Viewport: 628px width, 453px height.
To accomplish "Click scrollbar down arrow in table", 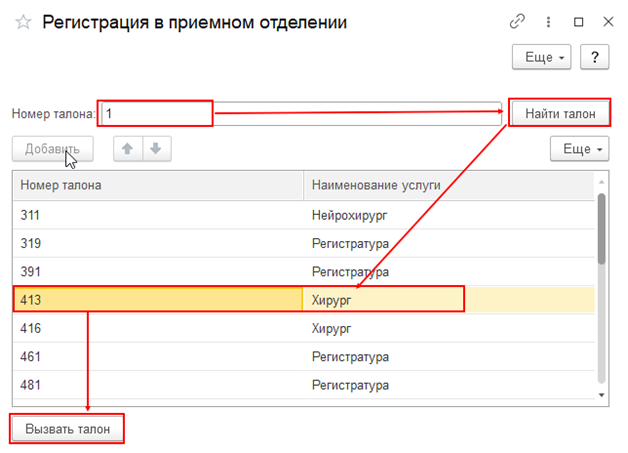I will pos(602,395).
